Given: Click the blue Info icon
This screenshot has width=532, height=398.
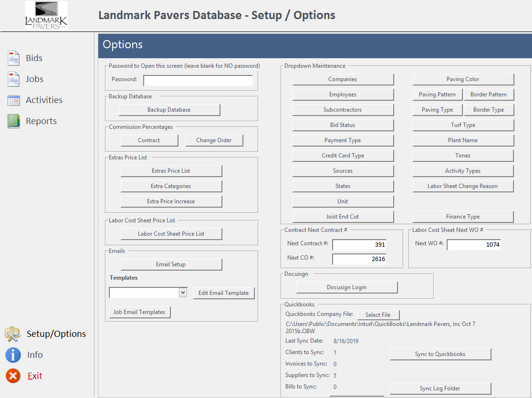Looking at the screenshot, I should [x=13, y=355].
